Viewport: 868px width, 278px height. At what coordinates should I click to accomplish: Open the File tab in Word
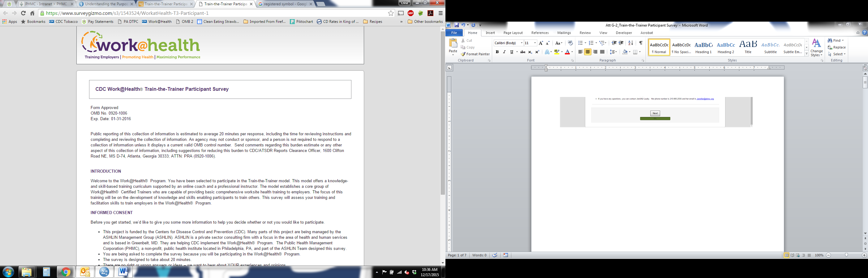(x=454, y=33)
